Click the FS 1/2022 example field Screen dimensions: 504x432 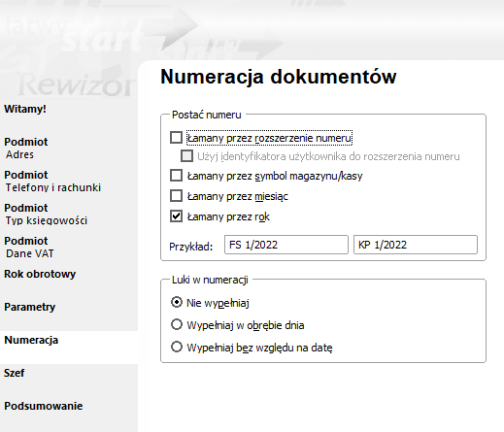(x=286, y=245)
